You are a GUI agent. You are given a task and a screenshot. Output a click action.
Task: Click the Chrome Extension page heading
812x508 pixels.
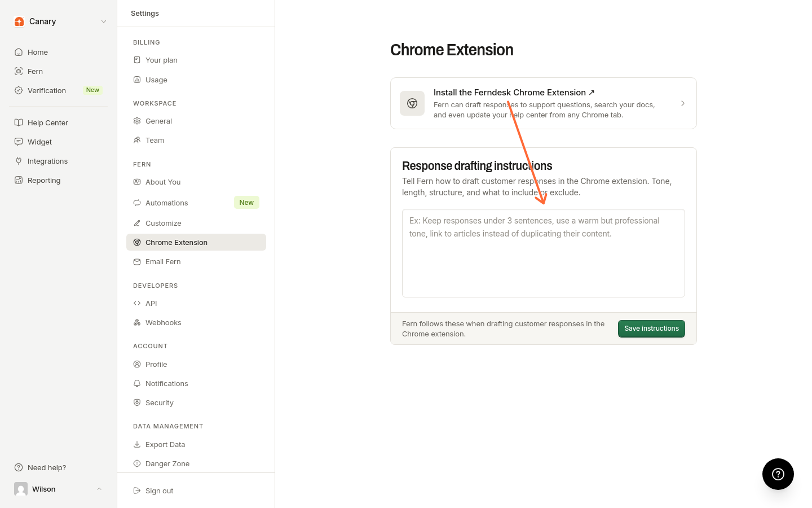pos(452,50)
